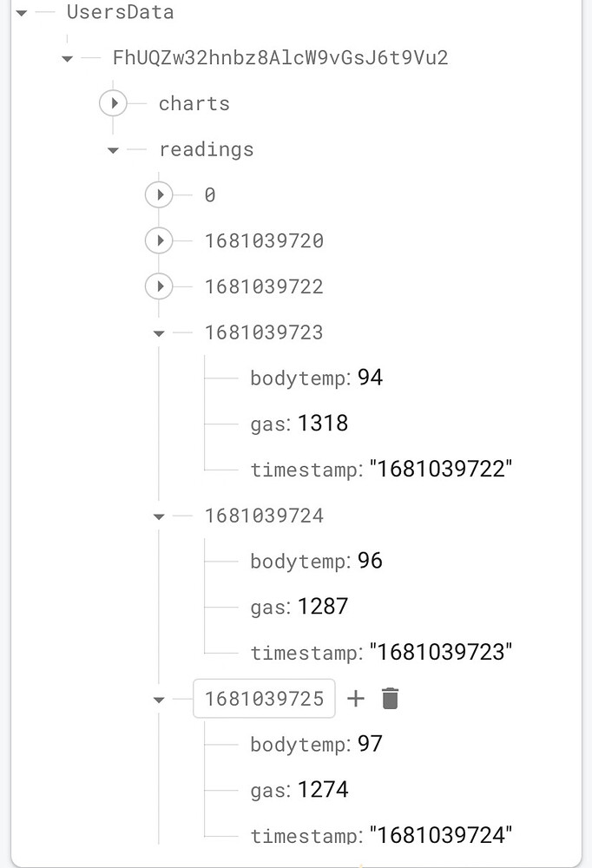
Task: Collapse the FhUQZw32hnbz8AlcW9vGsJ6t9Vu2 node
Action: (x=68, y=57)
